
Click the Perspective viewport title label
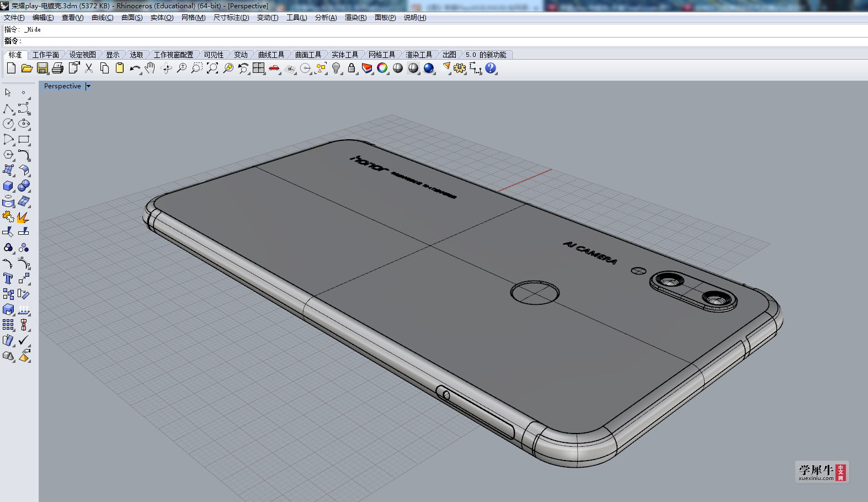click(62, 86)
